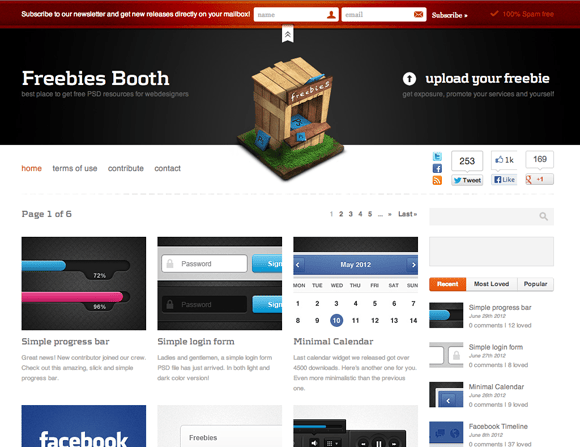The image size is (580, 447).
Task: Click the blue 72% progress bar
Action: point(44,265)
